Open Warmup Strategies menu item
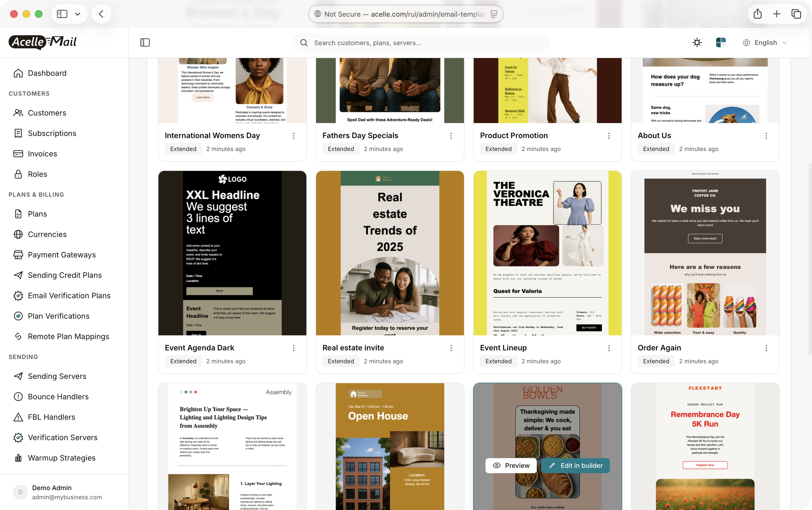The width and height of the screenshot is (812, 510). click(x=61, y=458)
